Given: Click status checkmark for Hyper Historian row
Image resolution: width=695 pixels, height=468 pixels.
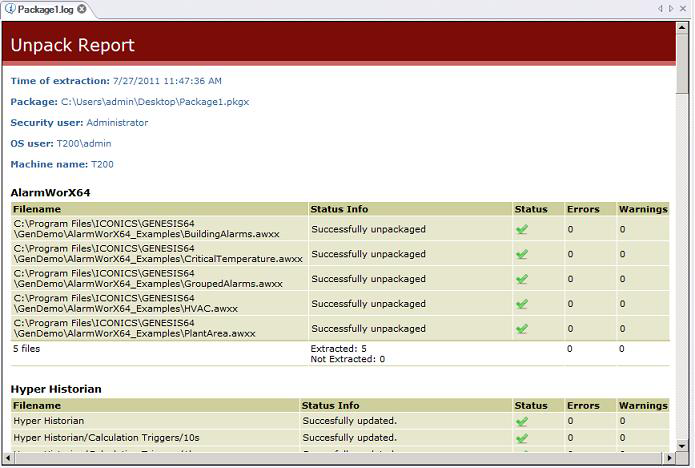Looking at the screenshot, I should (x=522, y=422).
